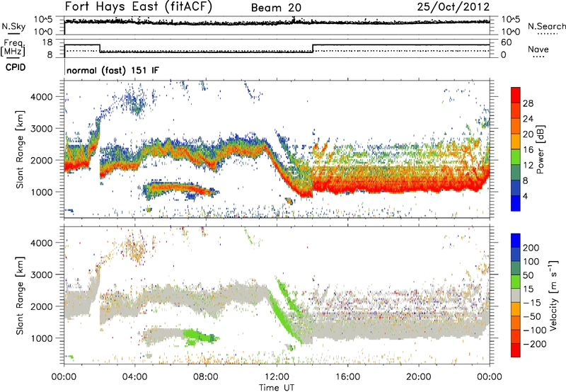Click the 'Beam 20' label
Viewport: 566px width, 392px height.
coord(276,8)
